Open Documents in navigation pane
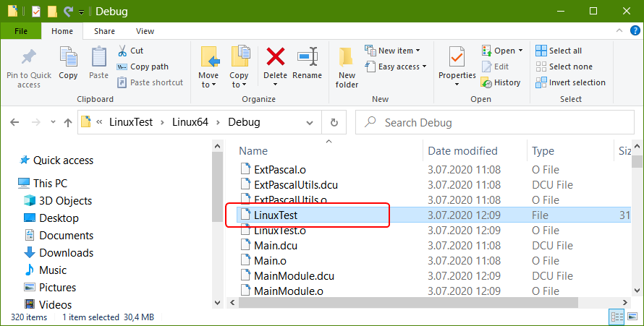The height and width of the screenshot is (326, 644). click(x=59, y=236)
